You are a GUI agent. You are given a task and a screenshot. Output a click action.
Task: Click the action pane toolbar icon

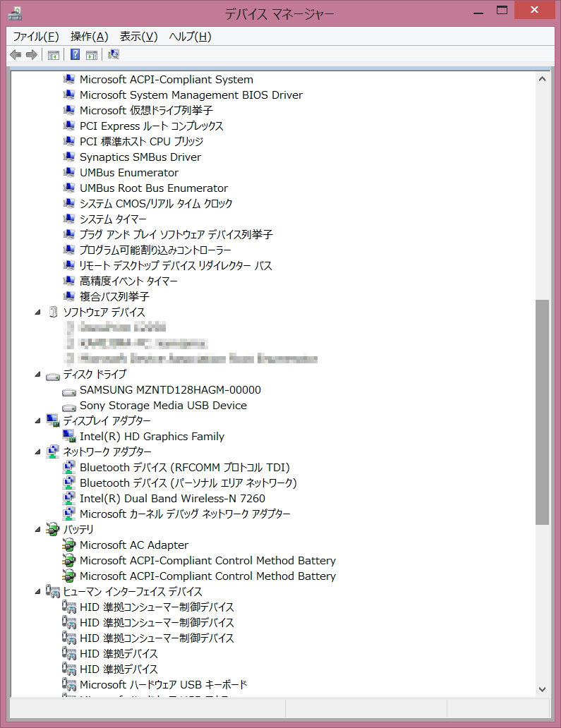point(92,55)
